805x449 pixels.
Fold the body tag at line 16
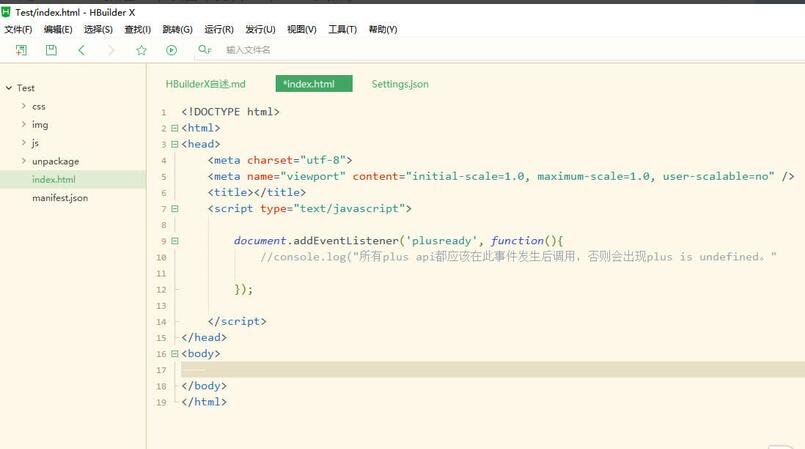175,354
